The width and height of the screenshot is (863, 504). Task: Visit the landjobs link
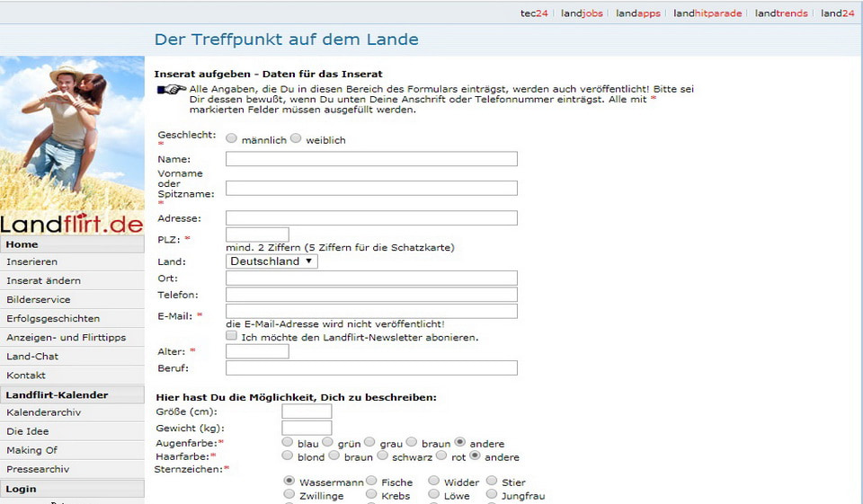[582, 13]
